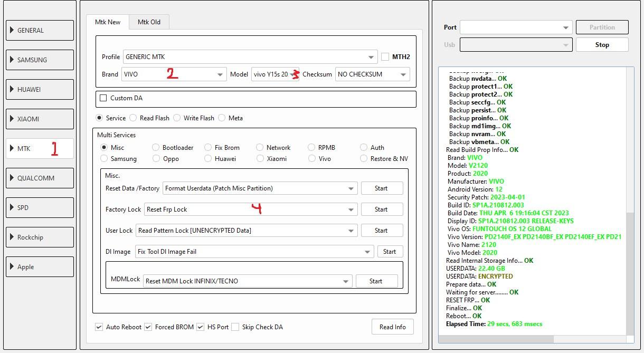Switch to the Mtk New tab

click(x=108, y=22)
